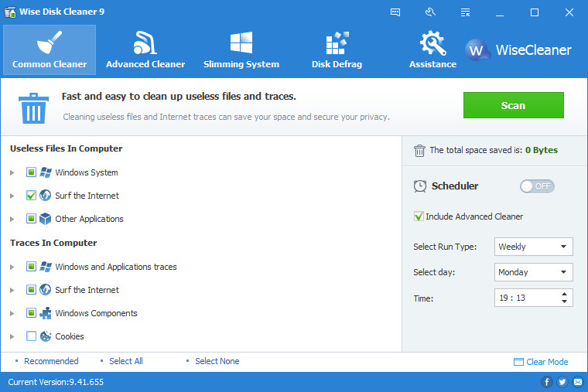588x392 pixels.
Task: Click the Select All link
Action: coord(126,361)
